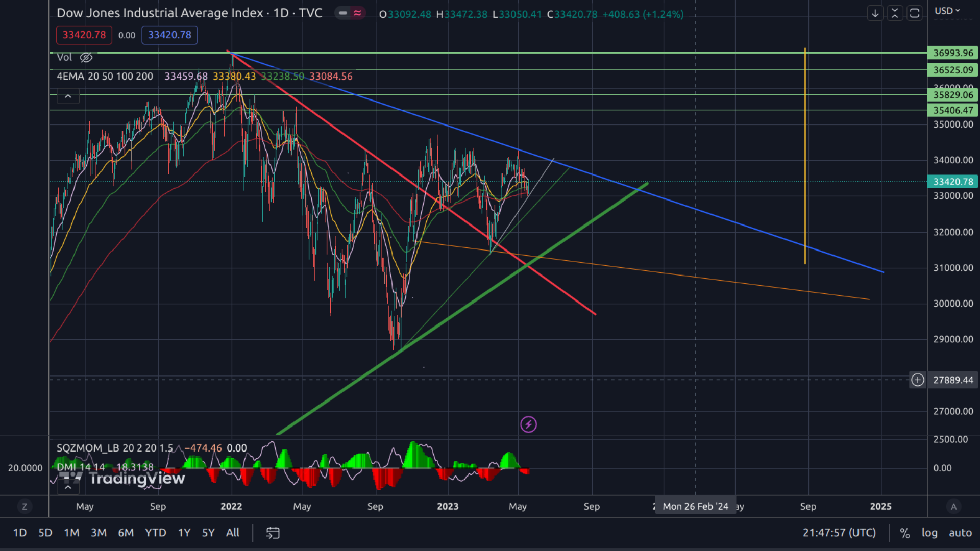The width and height of the screenshot is (980, 551).
Task: Click the 35406.47 price level label
Action: coord(953,110)
